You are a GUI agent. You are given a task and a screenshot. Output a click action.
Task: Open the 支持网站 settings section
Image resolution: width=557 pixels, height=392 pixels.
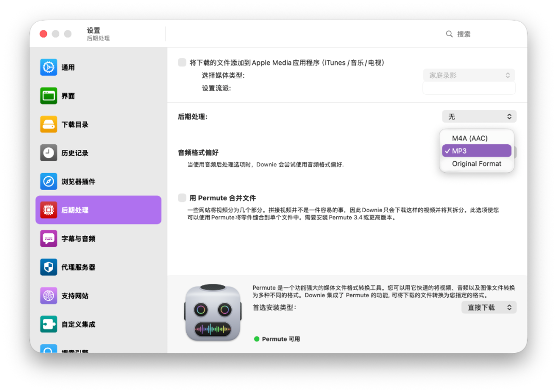coord(48,295)
